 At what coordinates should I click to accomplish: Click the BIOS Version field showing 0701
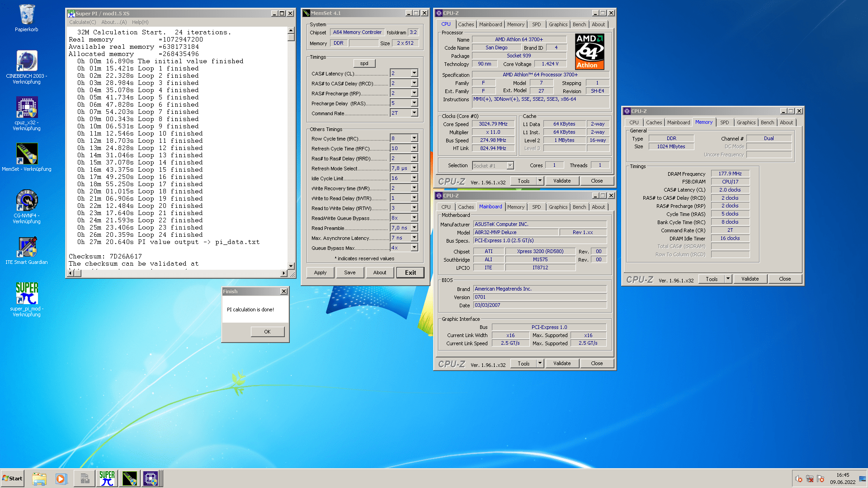tap(540, 297)
